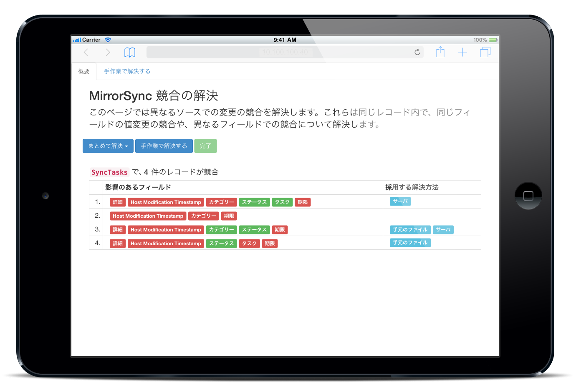Select row 3 手元のファイル resolution label
The height and width of the screenshot is (392, 576).
[410, 230]
